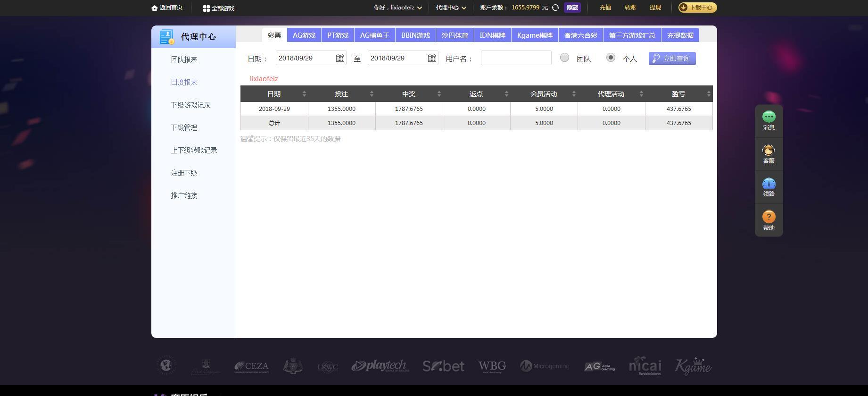Open 上下级转账记录 in sidebar

tap(194, 150)
